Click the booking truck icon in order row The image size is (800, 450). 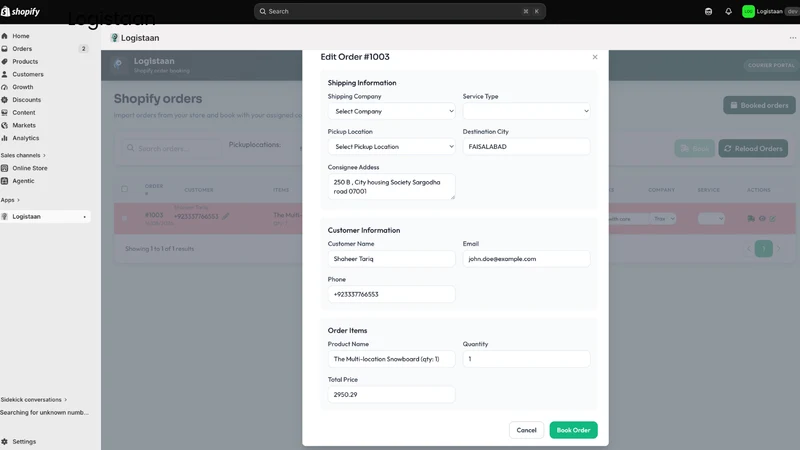coord(751,218)
